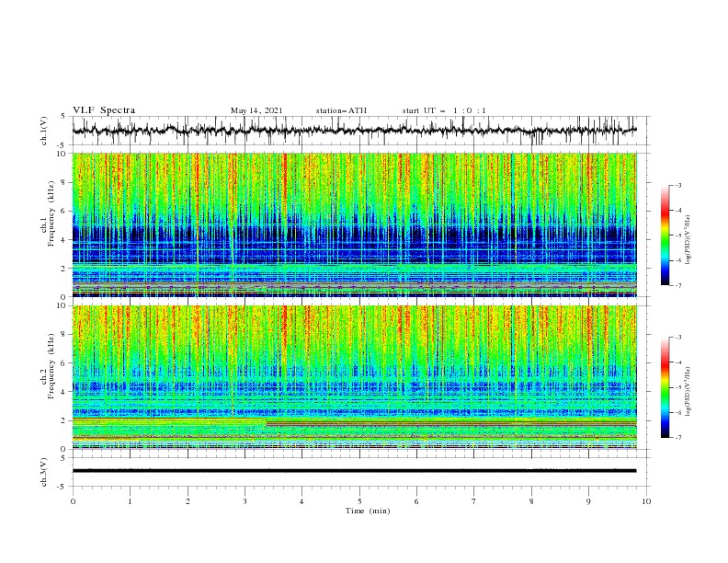This screenshot has width=728, height=563.
Task: Click the 'station=ATH' label
Action: click(x=341, y=110)
